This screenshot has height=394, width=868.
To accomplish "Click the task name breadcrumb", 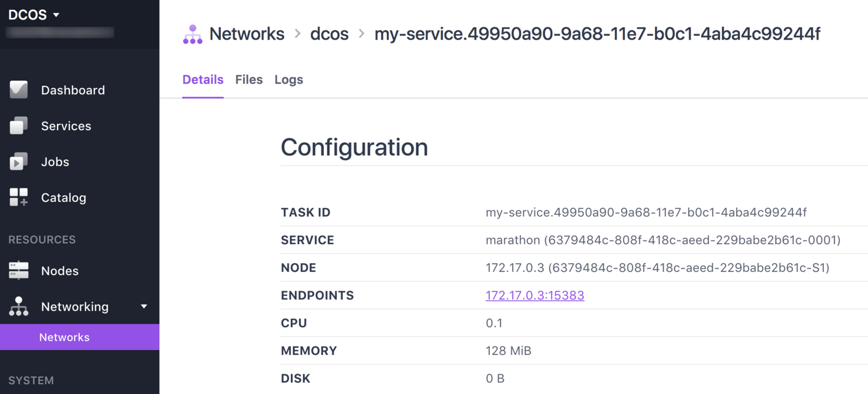I will (597, 34).
